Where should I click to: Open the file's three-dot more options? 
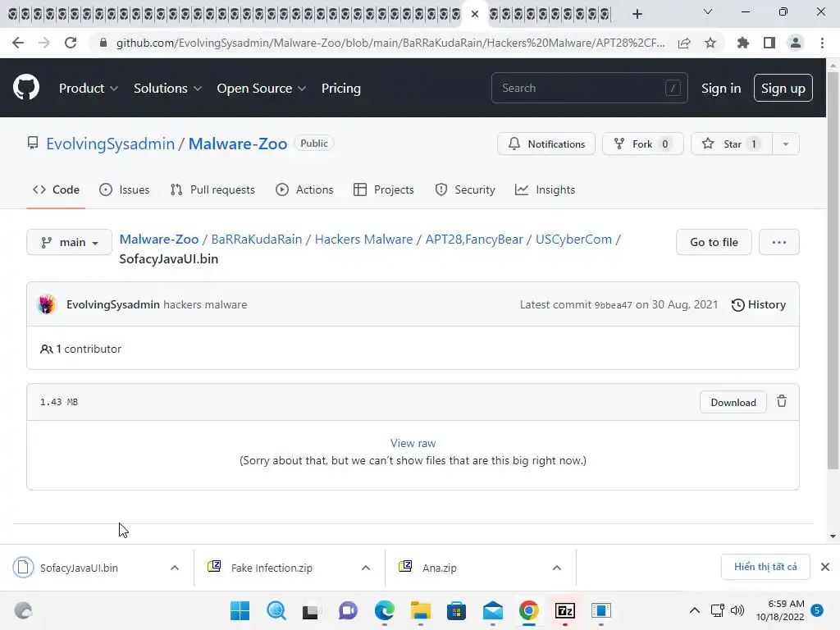(x=779, y=242)
